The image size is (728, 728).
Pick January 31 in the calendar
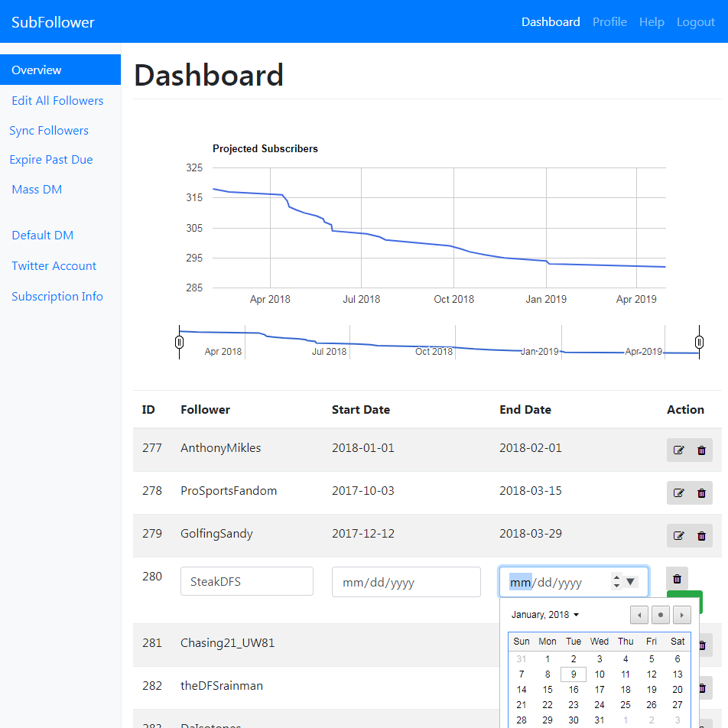click(x=600, y=720)
